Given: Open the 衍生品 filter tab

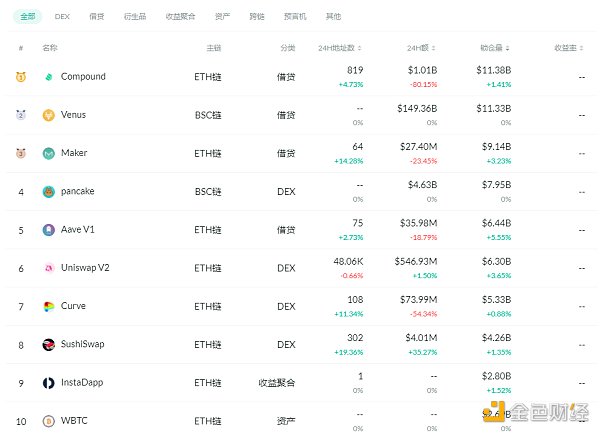Looking at the screenshot, I should [x=135, y=16].
